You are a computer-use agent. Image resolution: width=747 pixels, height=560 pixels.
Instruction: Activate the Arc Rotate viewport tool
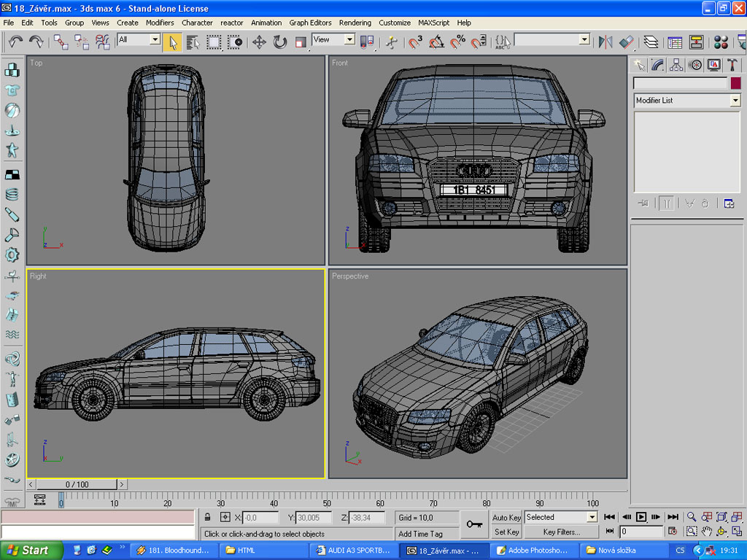(721, 532)
